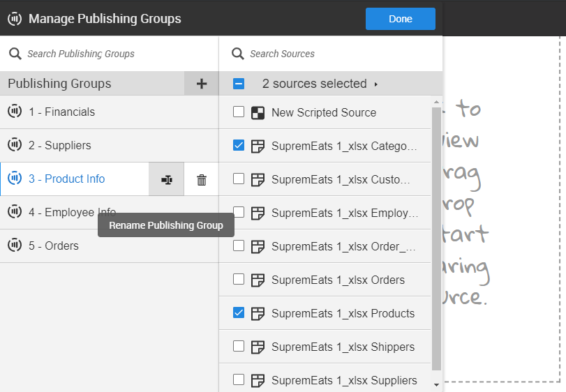The width and height of the screenshot is (566, 392).
Task: Select the 2 - Suppliers publishing group
Action: point(60,146)
